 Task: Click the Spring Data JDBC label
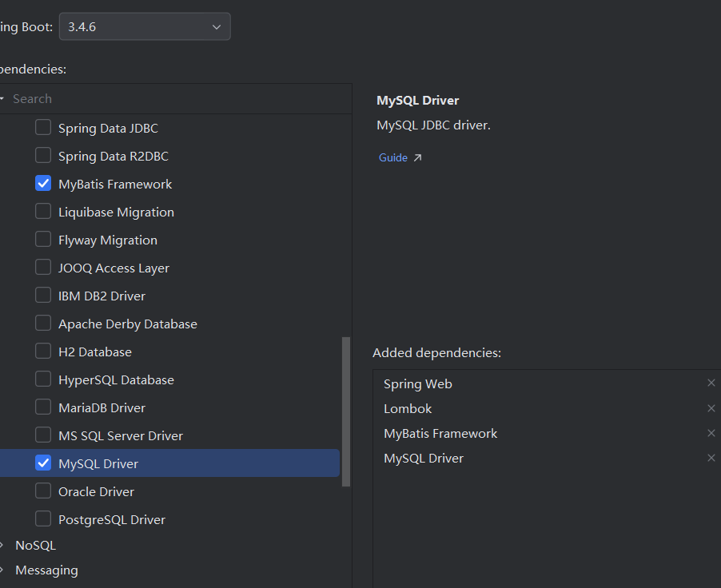108,129
